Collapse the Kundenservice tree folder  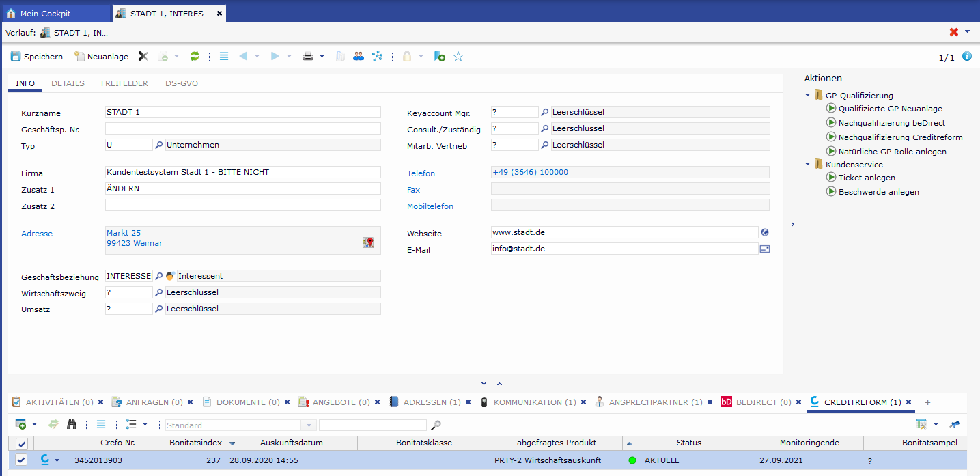809,165
